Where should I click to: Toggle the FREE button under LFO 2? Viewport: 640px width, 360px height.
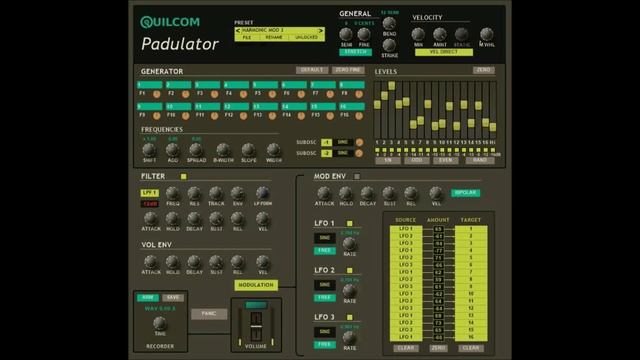click(x=324, y=298)
